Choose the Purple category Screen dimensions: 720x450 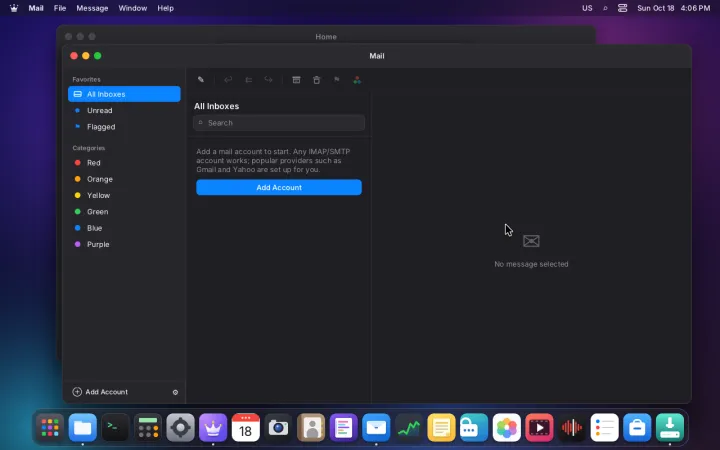[x=124, y=244]
